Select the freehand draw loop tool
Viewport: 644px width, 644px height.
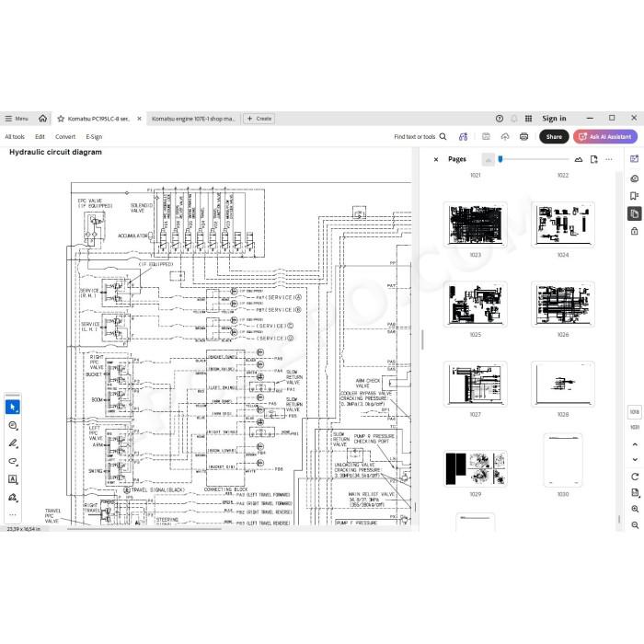(13, 461)
